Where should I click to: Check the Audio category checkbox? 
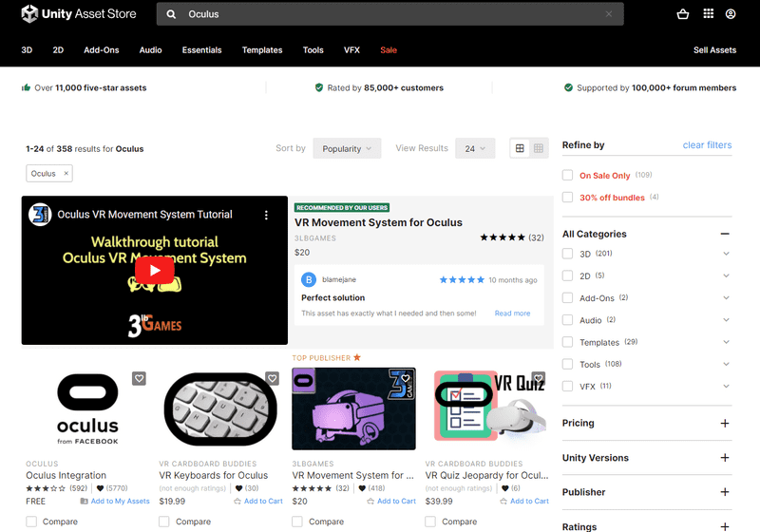[567, 320]
